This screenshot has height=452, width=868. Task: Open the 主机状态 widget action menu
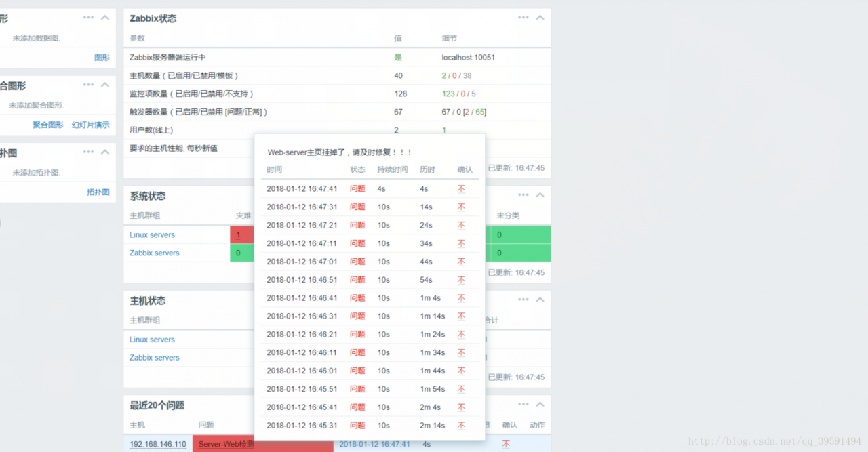(x=524, y=299)
